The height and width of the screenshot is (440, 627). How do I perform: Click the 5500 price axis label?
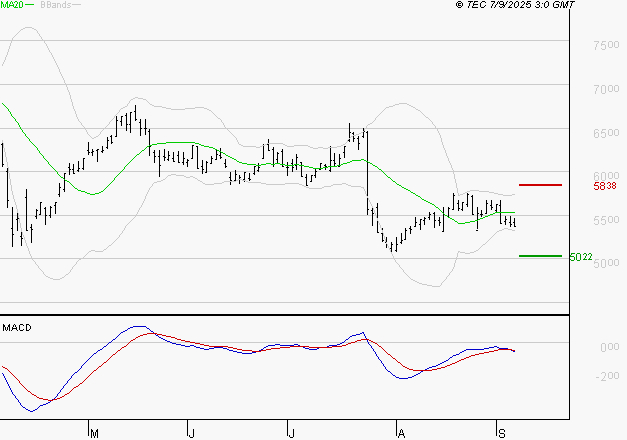(605, 220)
